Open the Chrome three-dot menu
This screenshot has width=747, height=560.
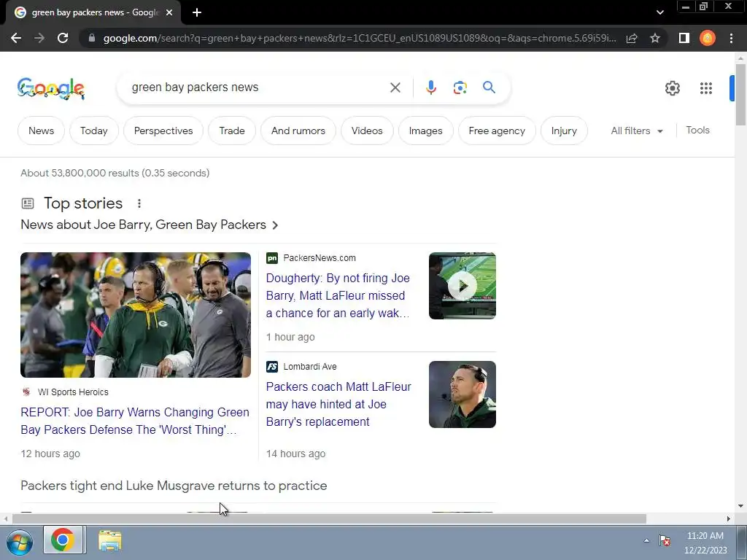(731, 38)
